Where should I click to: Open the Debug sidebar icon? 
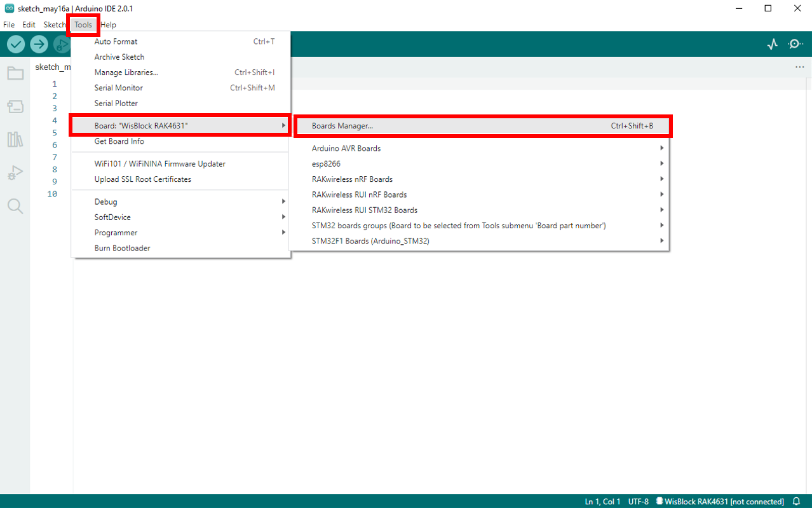15,172
